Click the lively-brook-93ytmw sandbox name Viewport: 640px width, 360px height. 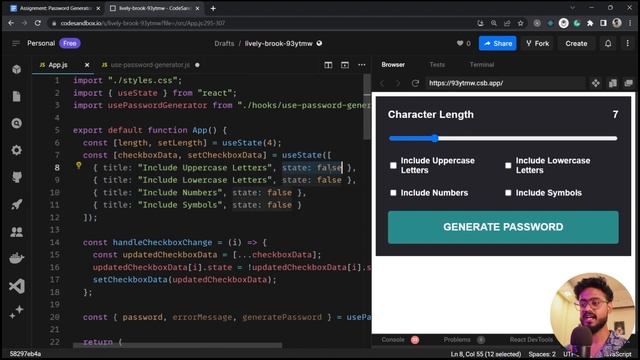(x=278, y=43)
